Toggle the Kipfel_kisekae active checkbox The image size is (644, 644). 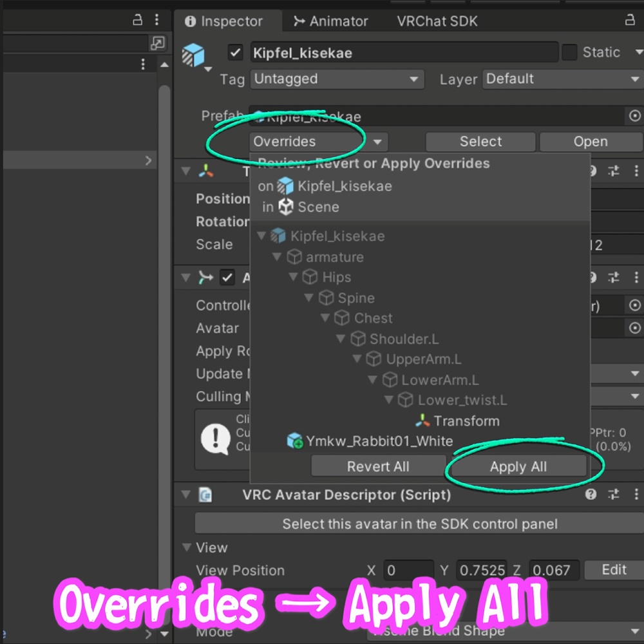(x=235, y=53)
